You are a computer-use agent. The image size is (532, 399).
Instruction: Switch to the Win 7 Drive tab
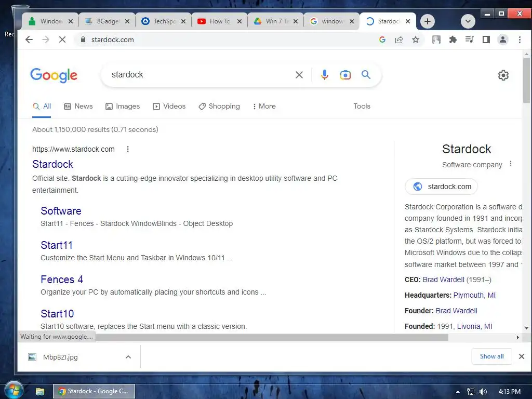coord(276,21)
